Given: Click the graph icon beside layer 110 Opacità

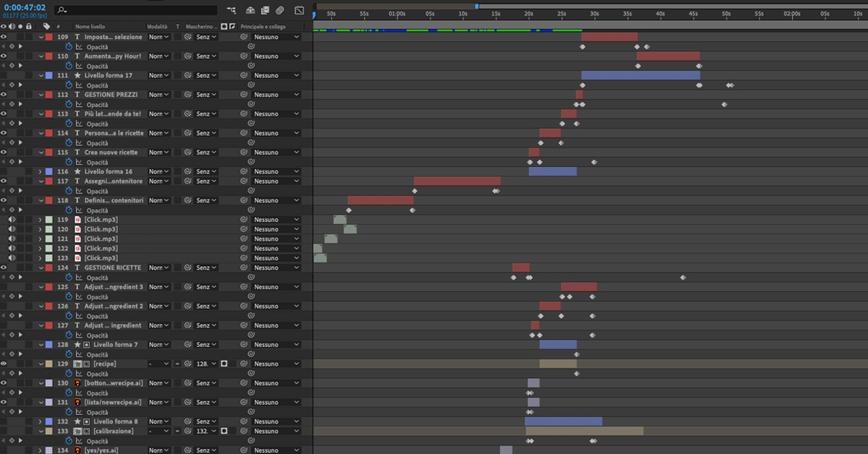Looking at the screenshot, I should [x=79, y=66].
